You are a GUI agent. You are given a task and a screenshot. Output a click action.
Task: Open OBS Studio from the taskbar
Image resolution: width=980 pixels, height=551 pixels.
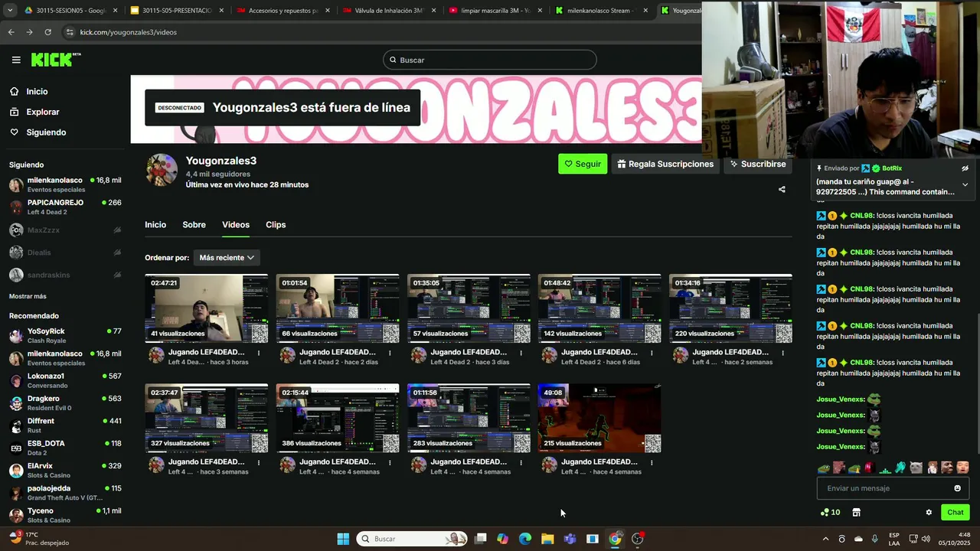pyautogui.click(x=637, y=539)
